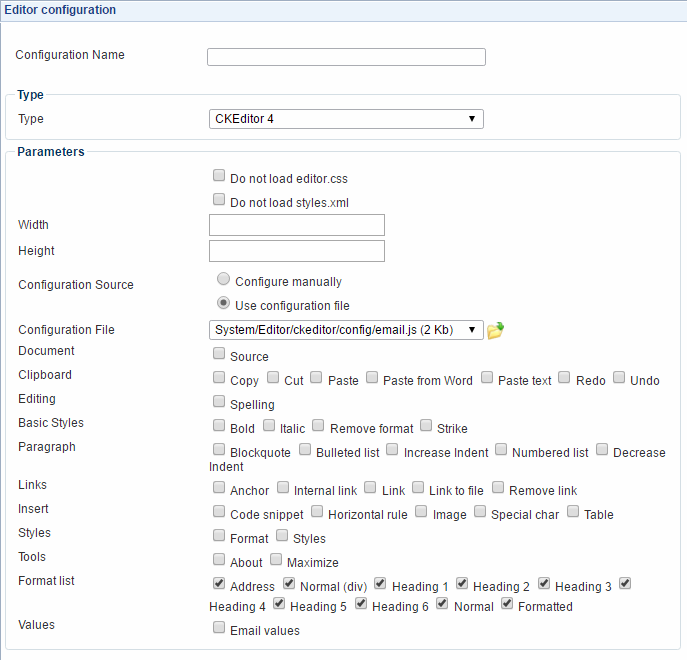Check the Maximize tools checkbox
The height and width of the screenshot is (660, 687).
click(x=276, y=560)
